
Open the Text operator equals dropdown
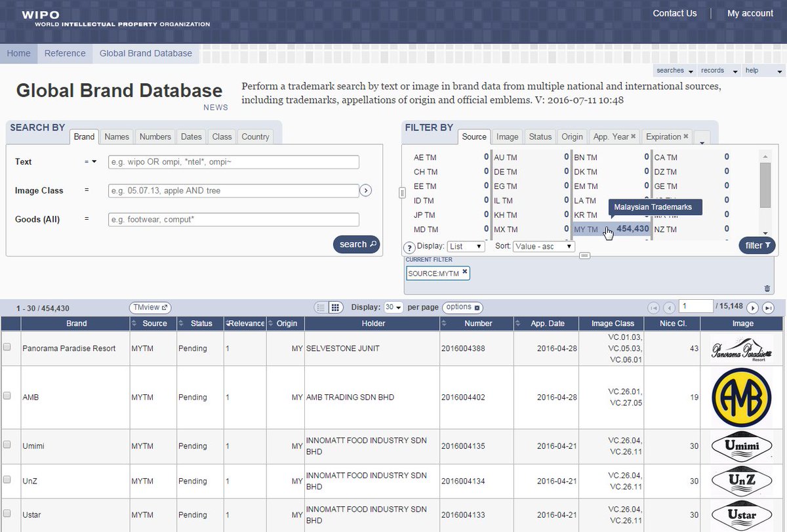coord(91,161)
